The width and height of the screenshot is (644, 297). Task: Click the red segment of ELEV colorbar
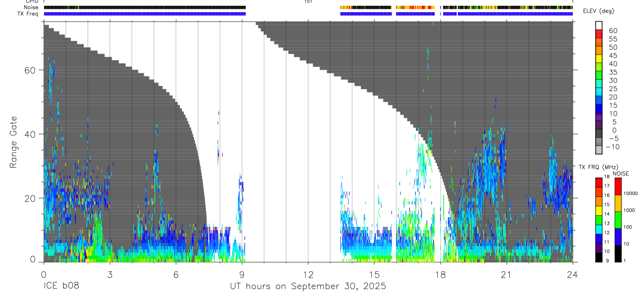pos(599,34)
